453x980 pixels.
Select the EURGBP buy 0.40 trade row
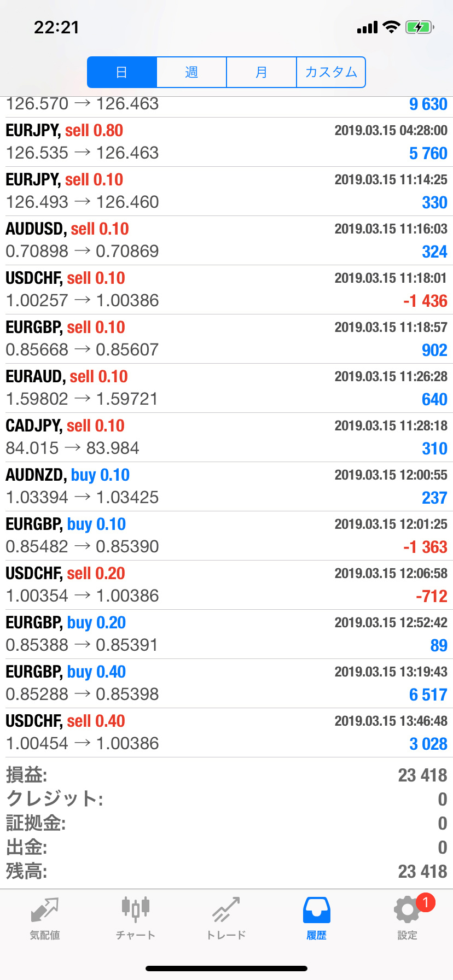point(226,683)
